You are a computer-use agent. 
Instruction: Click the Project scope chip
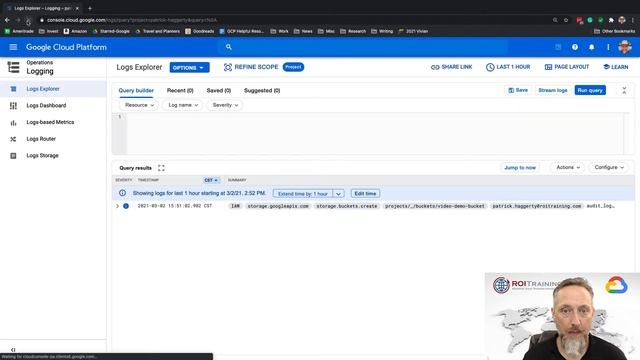[293, 67]
